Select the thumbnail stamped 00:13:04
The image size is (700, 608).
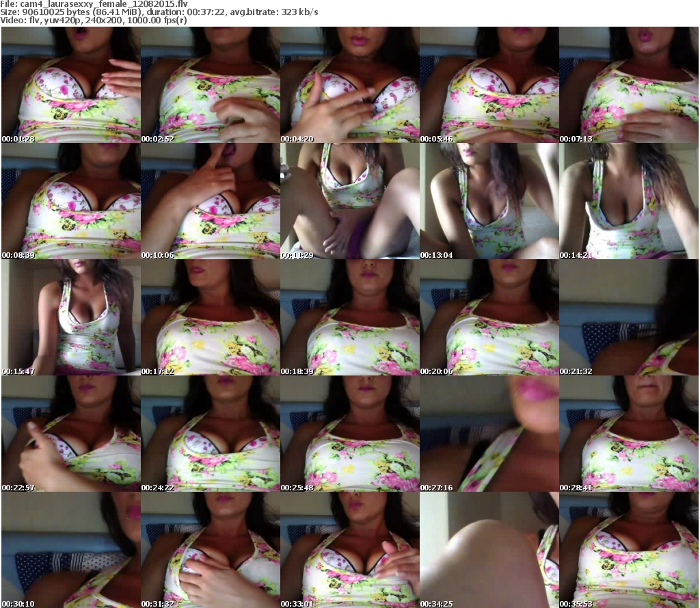[x=489, y=201]
